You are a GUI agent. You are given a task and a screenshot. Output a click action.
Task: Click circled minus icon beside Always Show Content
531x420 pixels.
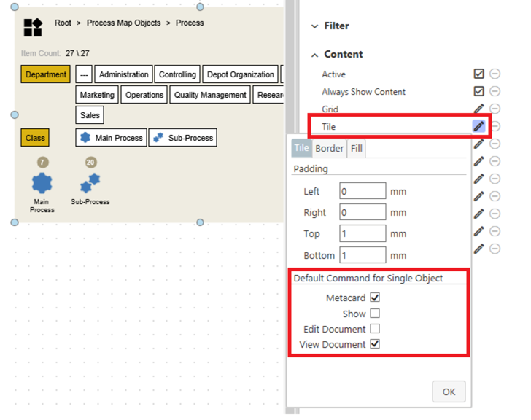[x=495, y=91]
